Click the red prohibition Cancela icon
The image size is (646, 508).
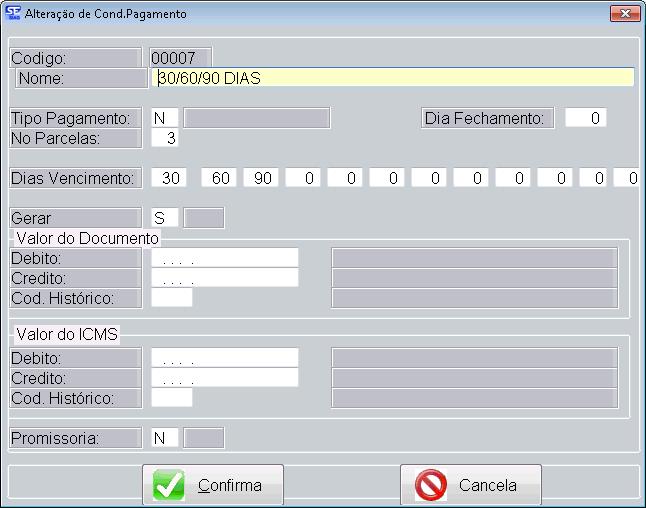(x=431, y=486)
